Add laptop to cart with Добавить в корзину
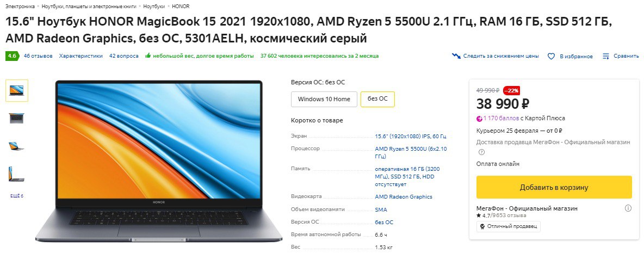The width and height of the screenshot is (644, 253). (x=554, y=187)
